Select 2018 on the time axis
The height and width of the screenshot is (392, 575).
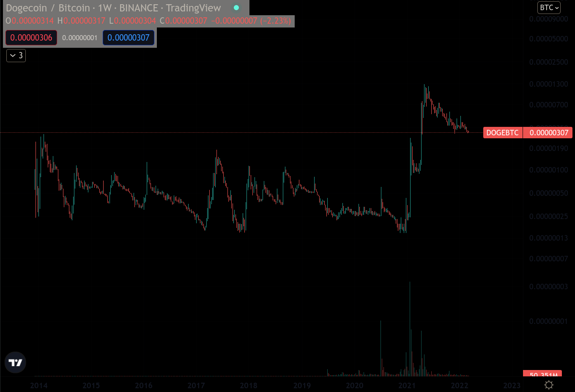pos(249,385)
